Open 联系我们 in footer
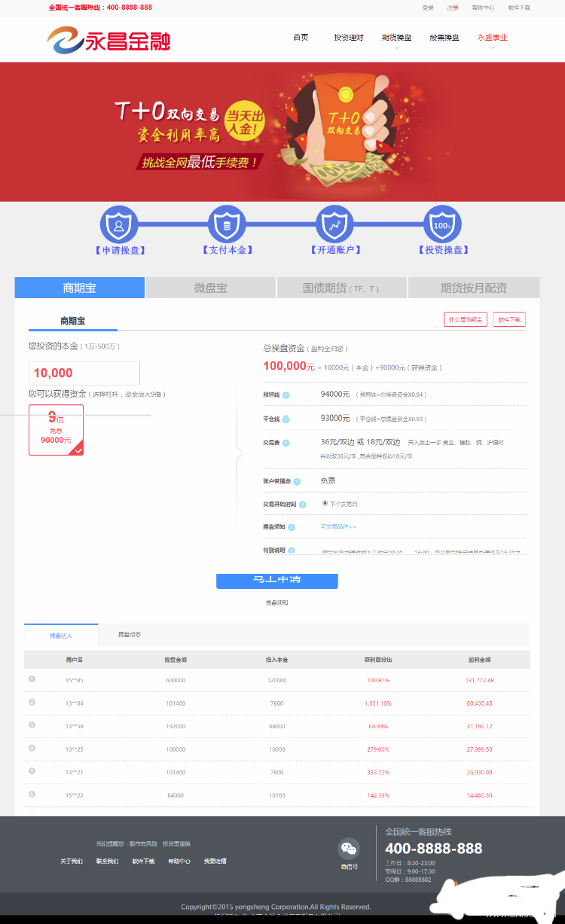This screenshot has height=924, width=565. pos(107,861)
